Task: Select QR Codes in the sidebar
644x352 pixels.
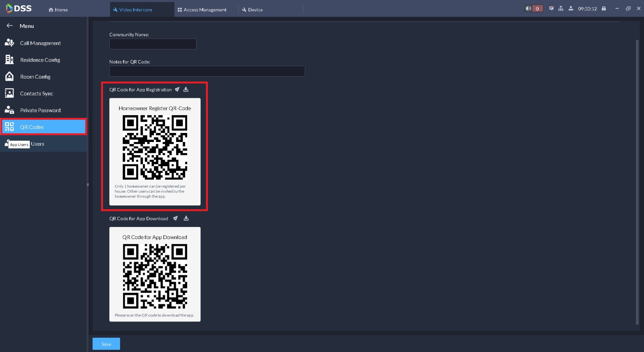Action: tap(43, 127)
